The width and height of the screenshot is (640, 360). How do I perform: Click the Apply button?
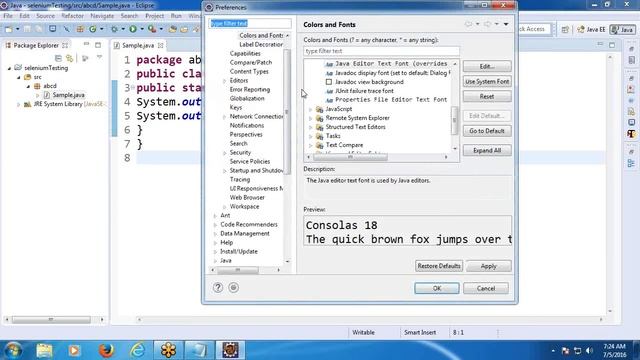(488, 266)
